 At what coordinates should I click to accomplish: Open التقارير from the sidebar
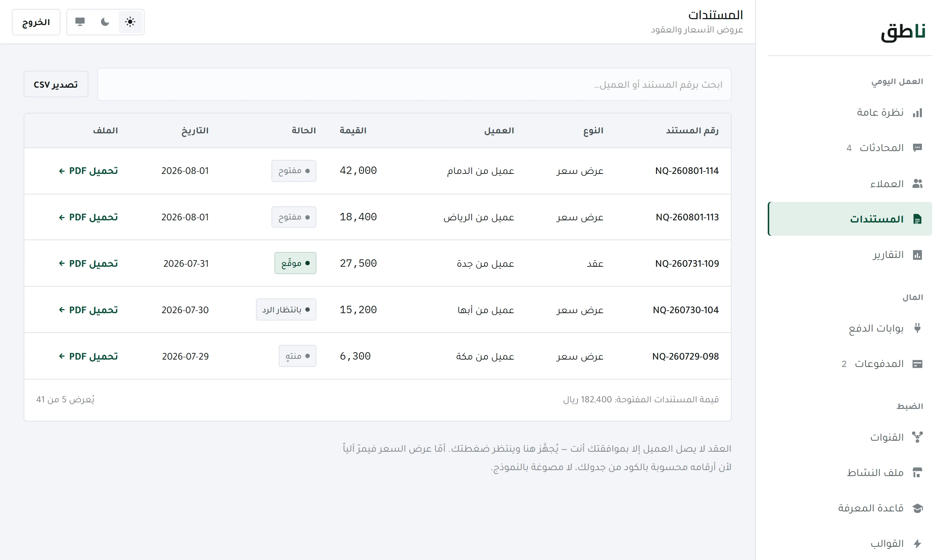point(850,255)
